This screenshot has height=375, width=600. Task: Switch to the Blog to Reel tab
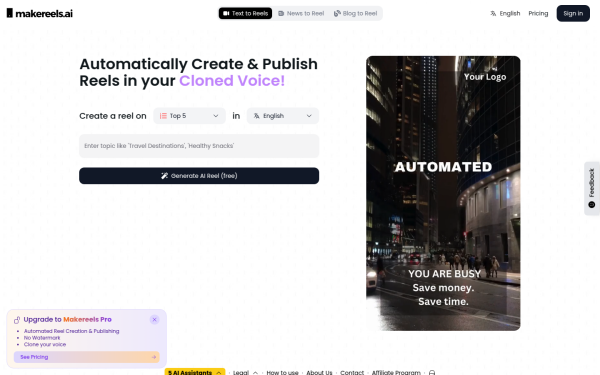tap(355, 13)
